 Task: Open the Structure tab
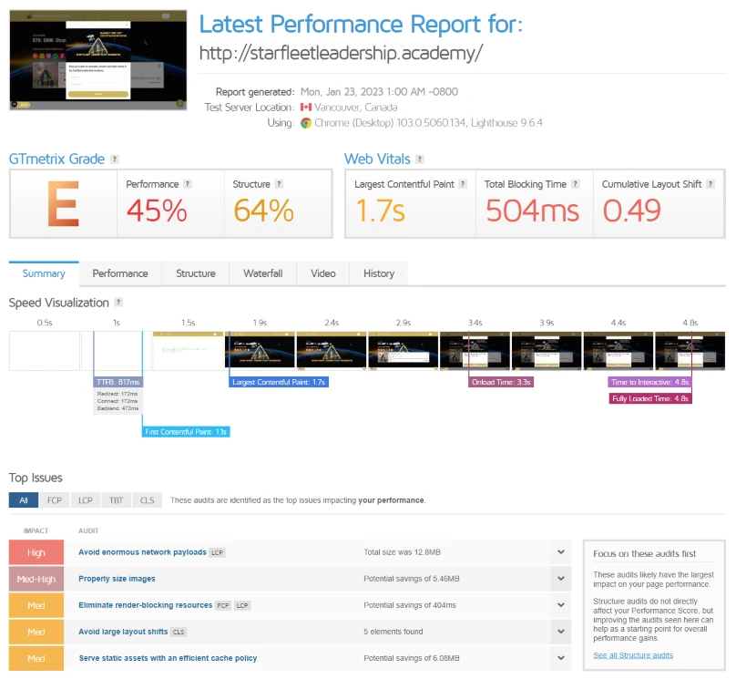click(x=196, y=273)
